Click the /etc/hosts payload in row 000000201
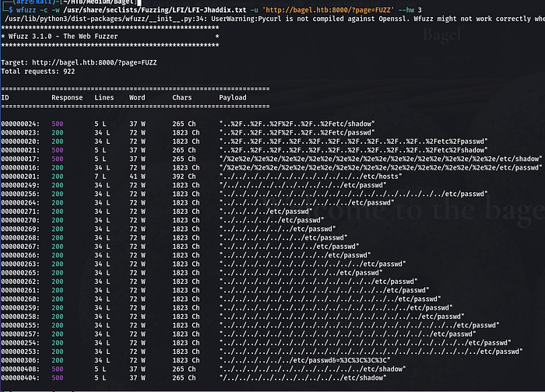Image resolution: width=545 pixels, height=392 pixels. [311, 177]
